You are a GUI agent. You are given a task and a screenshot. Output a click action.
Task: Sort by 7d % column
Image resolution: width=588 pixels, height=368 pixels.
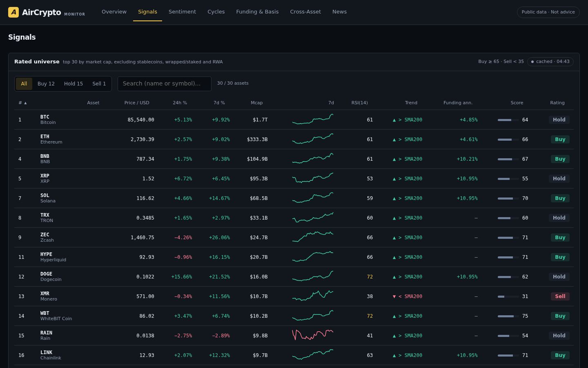(219, 103)
